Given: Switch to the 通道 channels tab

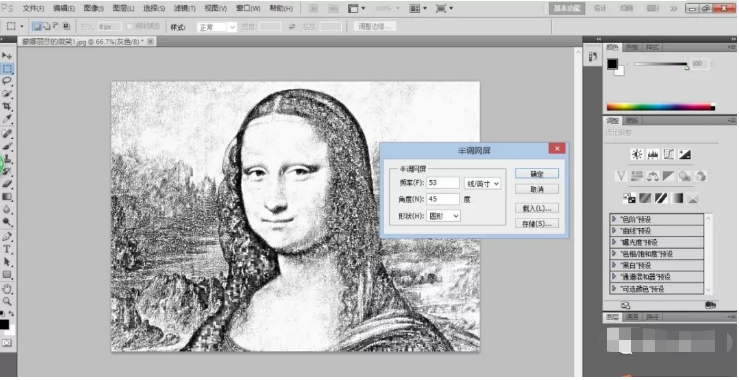Looking at the screenshot, I should click(632, 317).
